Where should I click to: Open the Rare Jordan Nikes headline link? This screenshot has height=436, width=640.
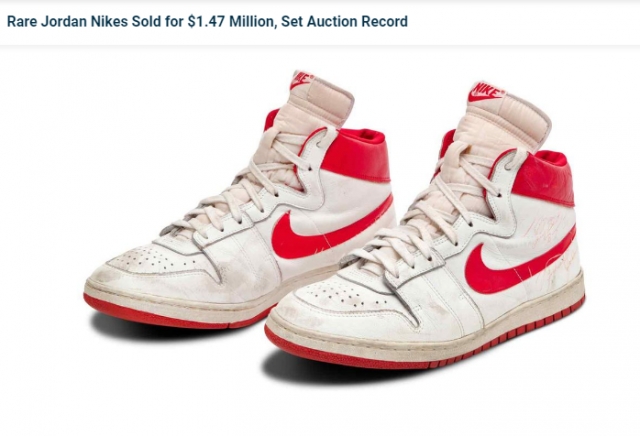click(207, 21)
